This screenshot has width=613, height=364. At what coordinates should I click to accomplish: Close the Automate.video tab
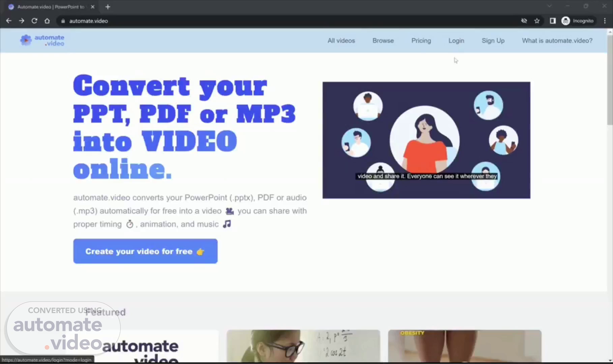(93, 7)
